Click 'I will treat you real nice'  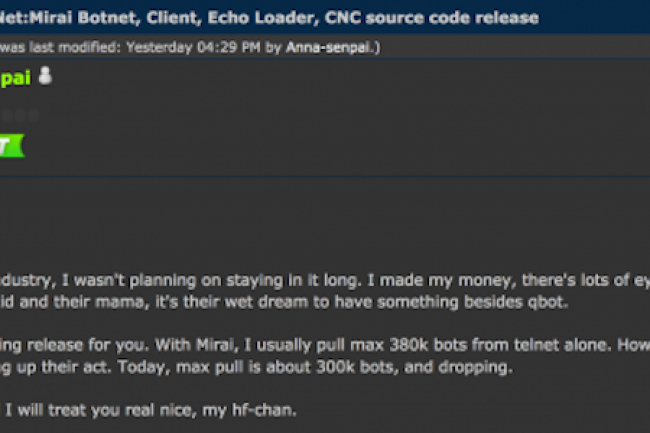pos(99,410)
